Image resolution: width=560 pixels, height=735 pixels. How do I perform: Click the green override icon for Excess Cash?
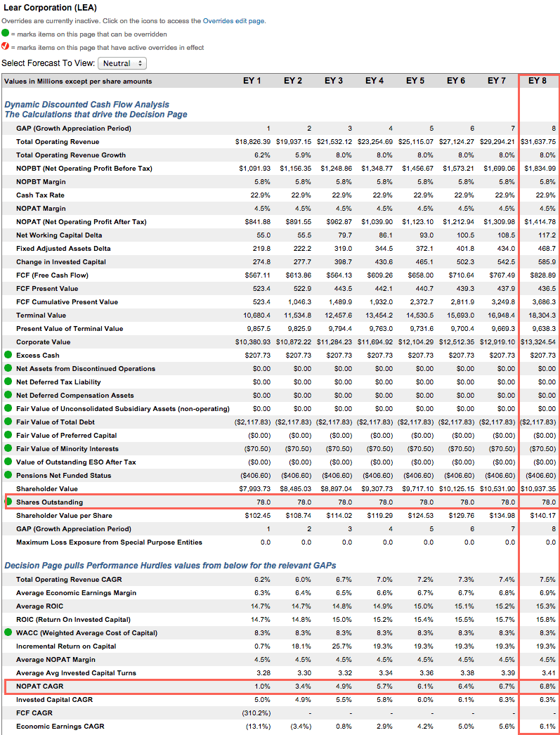click(8, 355)
